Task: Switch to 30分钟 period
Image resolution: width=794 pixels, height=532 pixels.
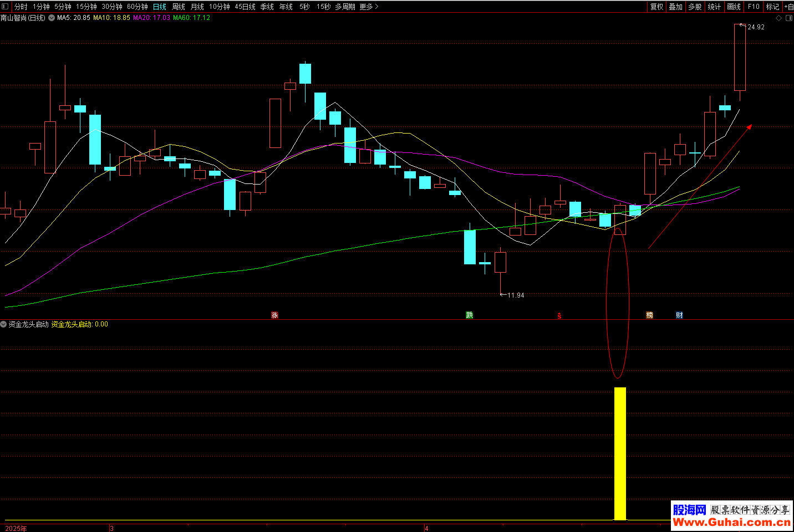Action: [112, 7]
